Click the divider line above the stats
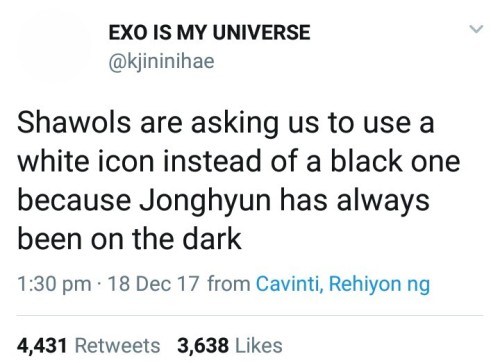 pos(250,315)
